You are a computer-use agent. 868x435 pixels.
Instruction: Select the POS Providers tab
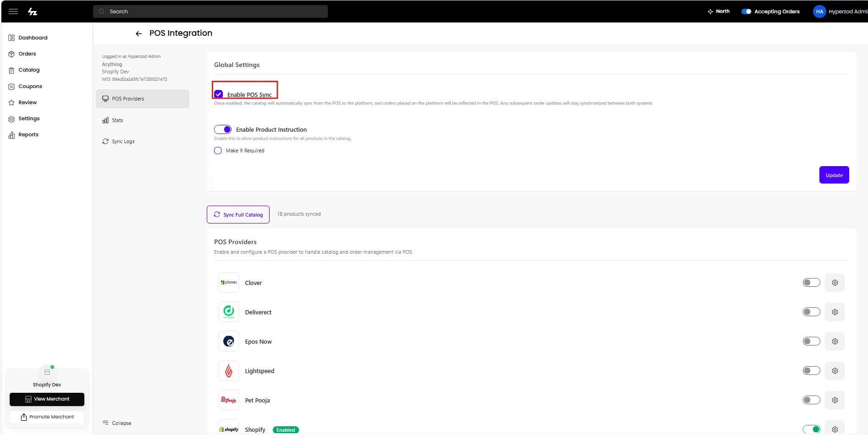click(x=143, y=99)
